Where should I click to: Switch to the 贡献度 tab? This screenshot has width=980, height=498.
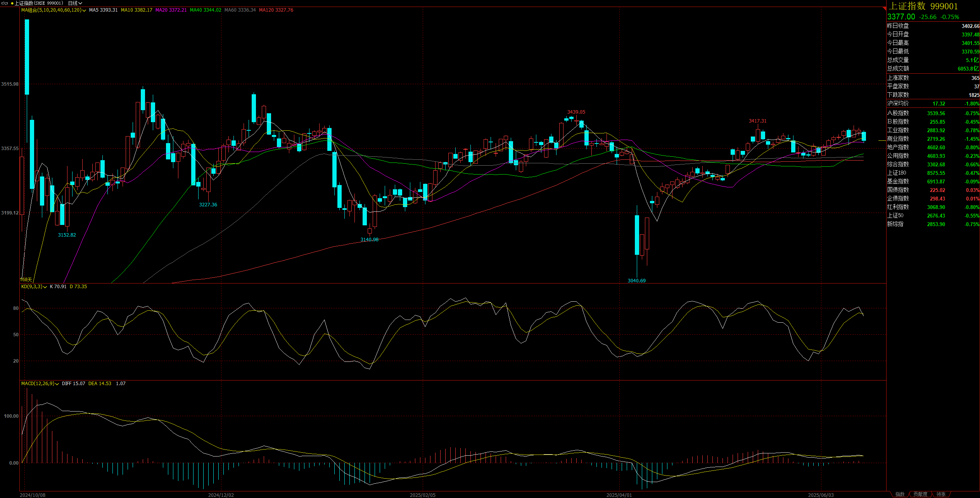pos(920,494)
